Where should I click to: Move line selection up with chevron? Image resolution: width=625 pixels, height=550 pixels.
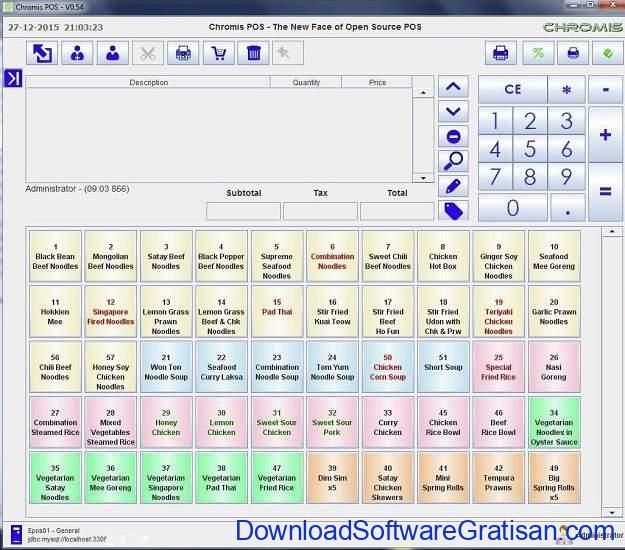coord(453,86)
